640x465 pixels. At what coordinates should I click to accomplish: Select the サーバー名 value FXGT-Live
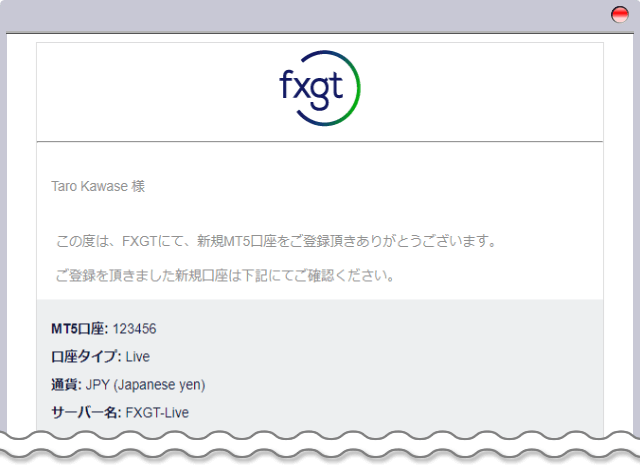157,413
